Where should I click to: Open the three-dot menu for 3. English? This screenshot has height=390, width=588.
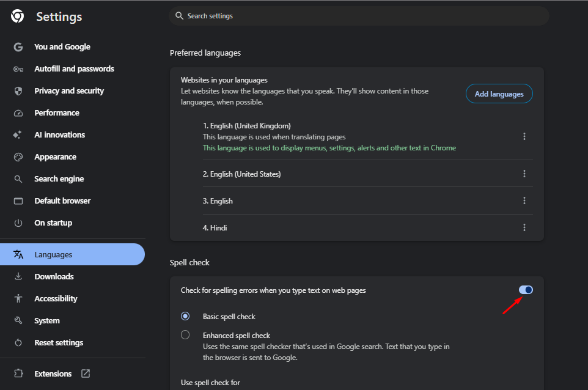tap(524, 201)
